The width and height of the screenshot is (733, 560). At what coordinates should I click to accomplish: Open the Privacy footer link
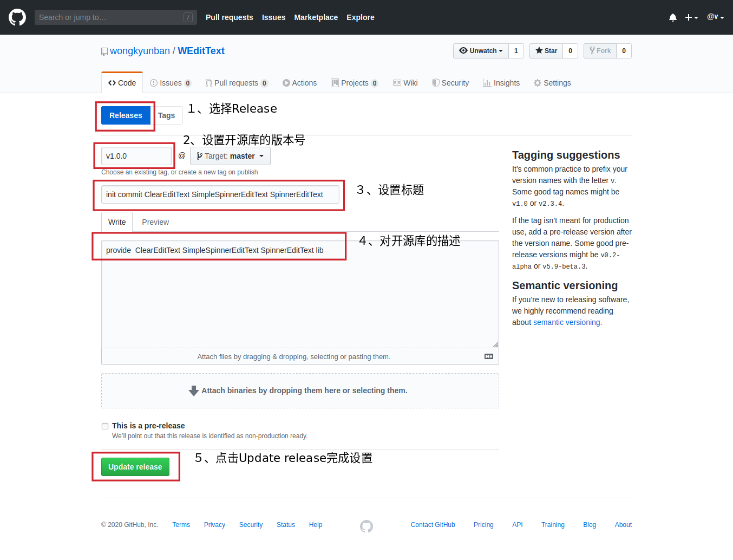pos(214,525)
